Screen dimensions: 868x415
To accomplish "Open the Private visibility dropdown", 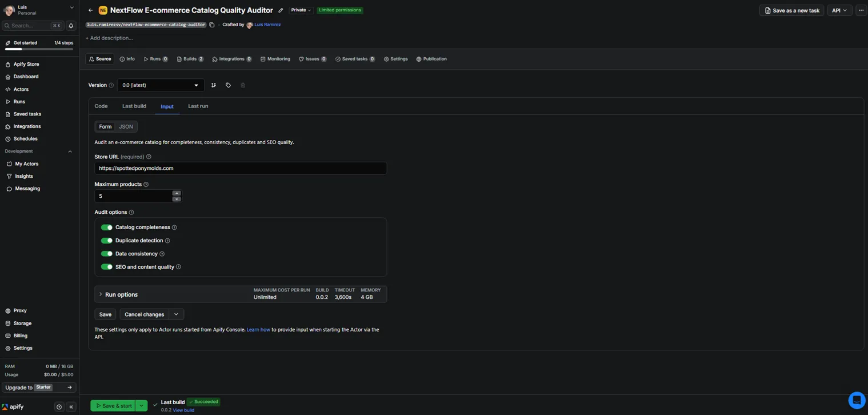I will (x=301, y=10).
